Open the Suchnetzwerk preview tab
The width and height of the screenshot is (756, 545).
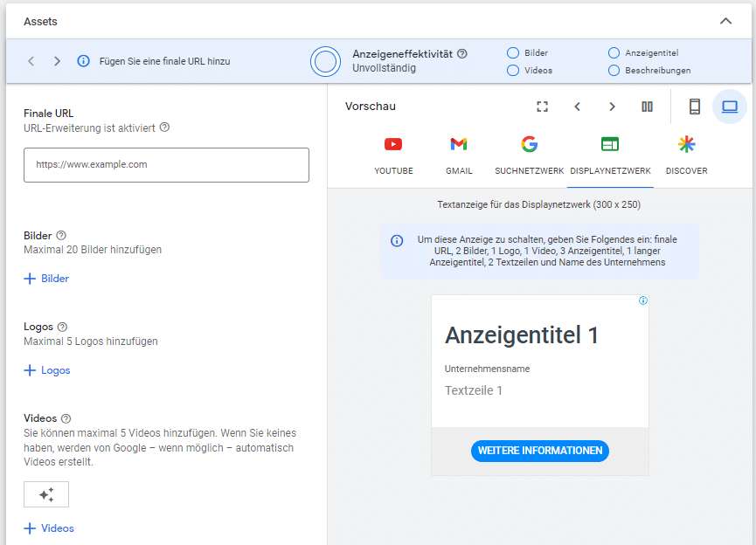(530, 155)
